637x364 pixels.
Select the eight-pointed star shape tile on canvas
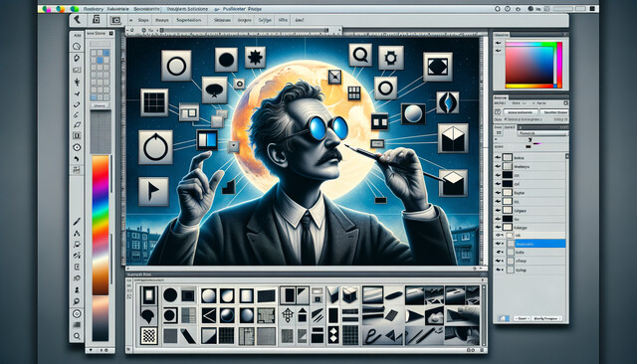click(255, 58)
